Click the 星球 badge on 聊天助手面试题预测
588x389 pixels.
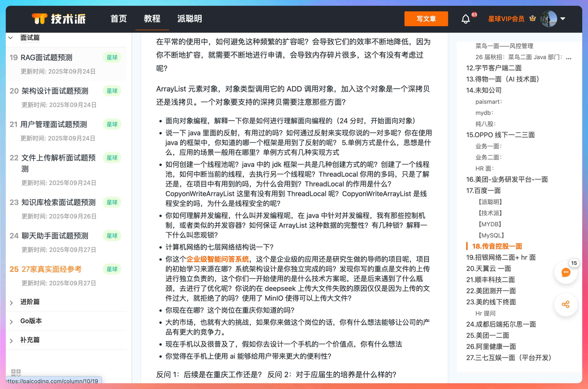tap(112, 236)
